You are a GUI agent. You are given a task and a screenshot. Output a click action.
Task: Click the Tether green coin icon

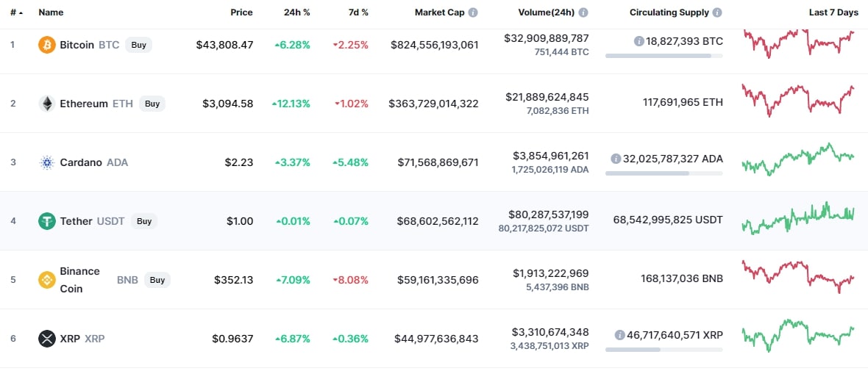click(47, 221)
